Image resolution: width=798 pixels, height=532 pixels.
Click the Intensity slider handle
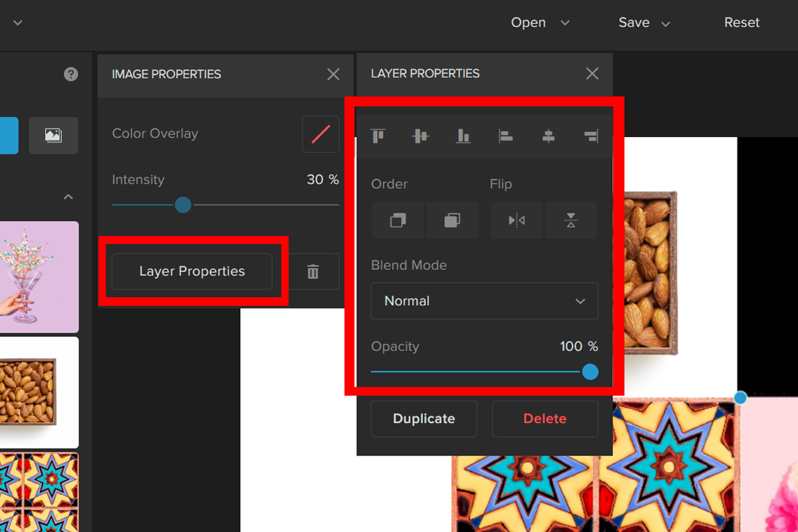183,205
